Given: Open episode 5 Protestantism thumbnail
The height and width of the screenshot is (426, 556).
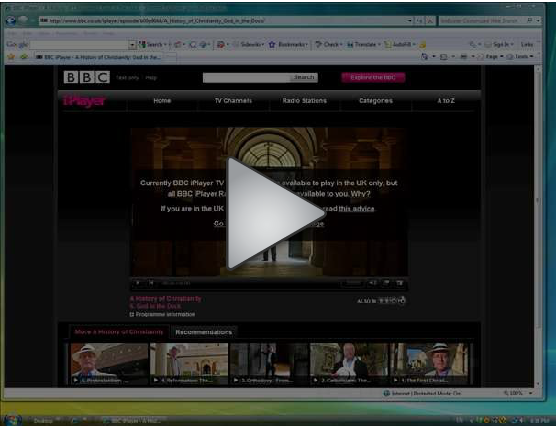Looking at the screenshot, I should [x=109, y=364].
